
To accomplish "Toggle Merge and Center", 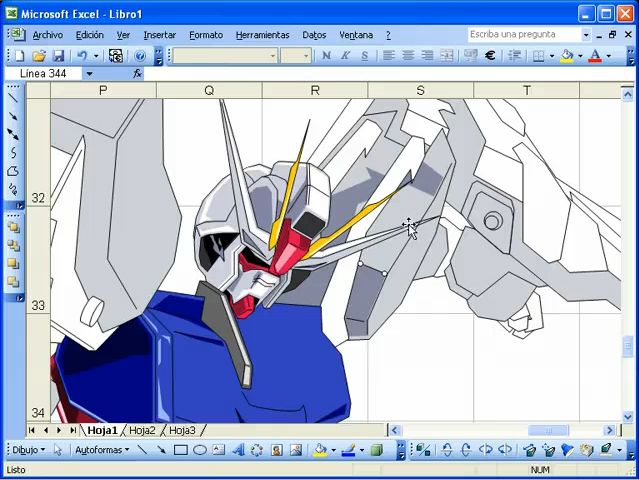I will (447, 55).
